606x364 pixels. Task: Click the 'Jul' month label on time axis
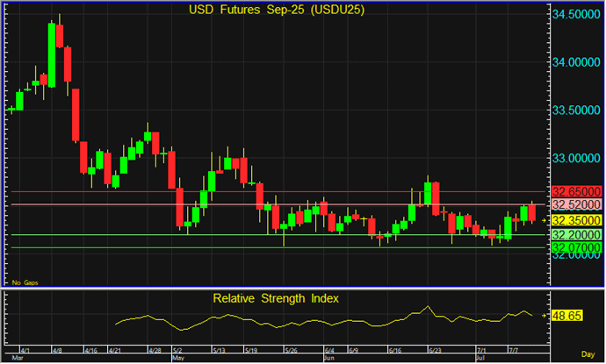[480, 358]
